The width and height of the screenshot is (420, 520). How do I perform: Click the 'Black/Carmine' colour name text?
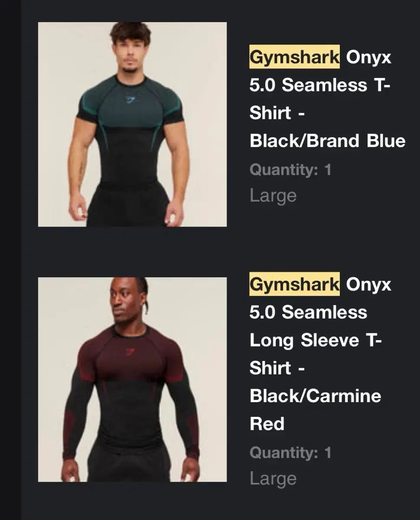click(x=316, y=396)
